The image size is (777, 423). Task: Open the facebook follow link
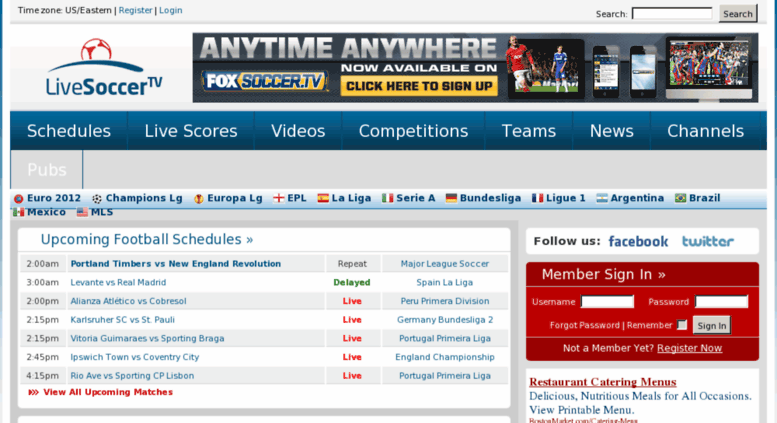click(638, 242)
